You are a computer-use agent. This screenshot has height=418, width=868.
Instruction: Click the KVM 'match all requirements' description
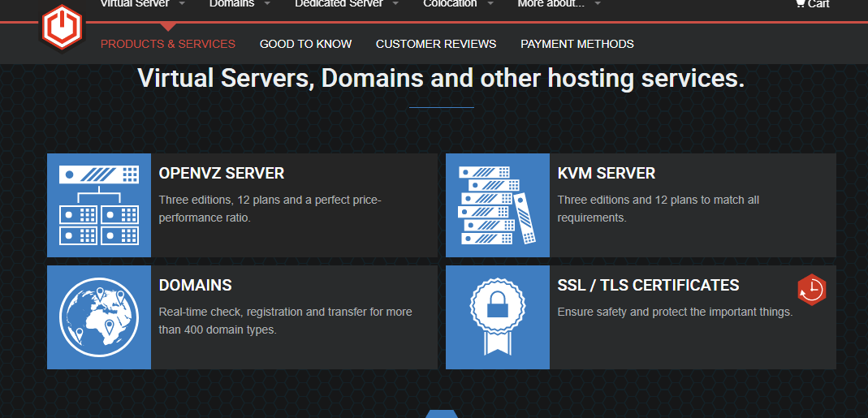(659, 209)
